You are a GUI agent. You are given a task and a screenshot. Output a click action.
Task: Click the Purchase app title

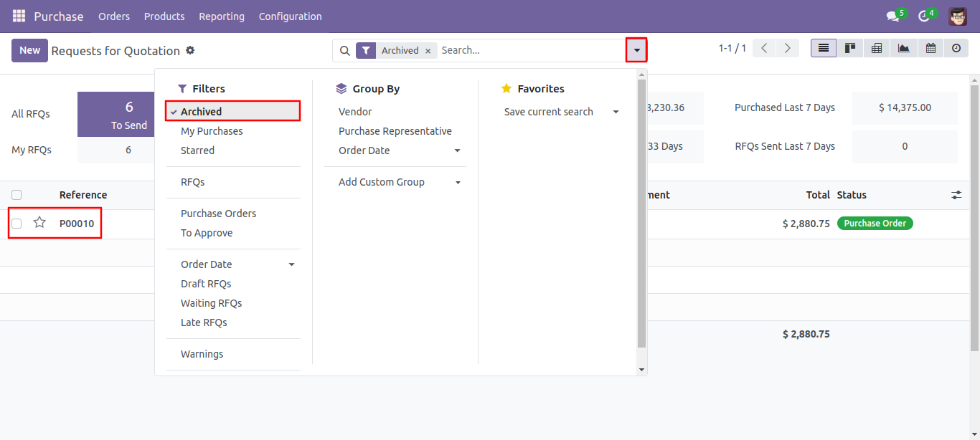point(59,16)
